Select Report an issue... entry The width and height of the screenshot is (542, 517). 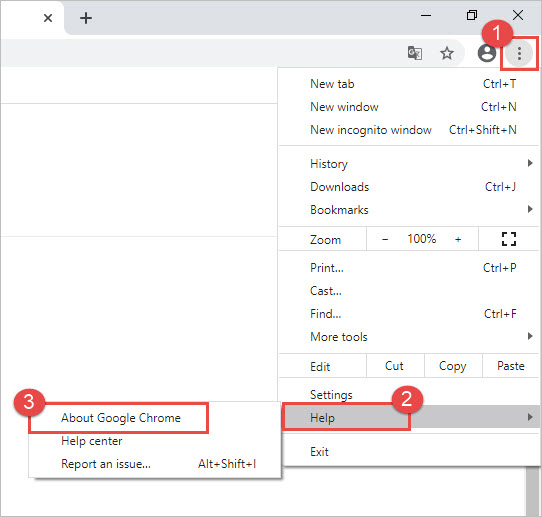[154, 464]
